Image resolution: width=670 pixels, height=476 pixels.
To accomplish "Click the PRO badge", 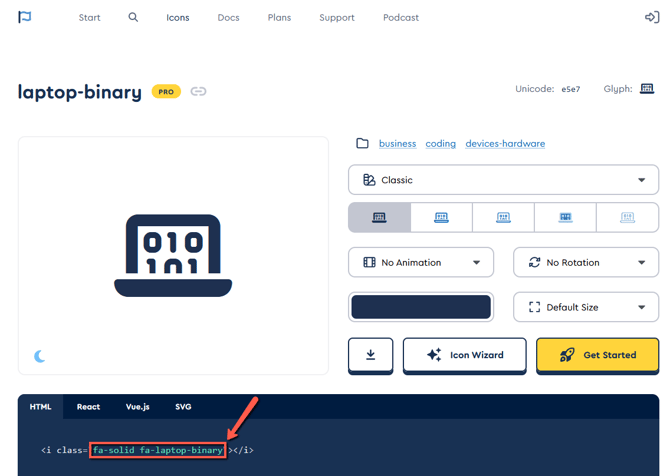I will pyautogui.click(x=166, y=91).
